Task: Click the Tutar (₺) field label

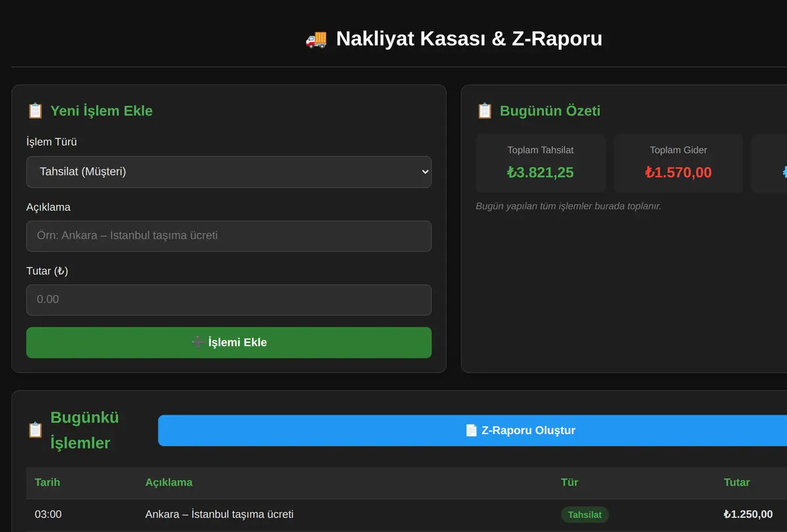Action: (x=47, y=271)
